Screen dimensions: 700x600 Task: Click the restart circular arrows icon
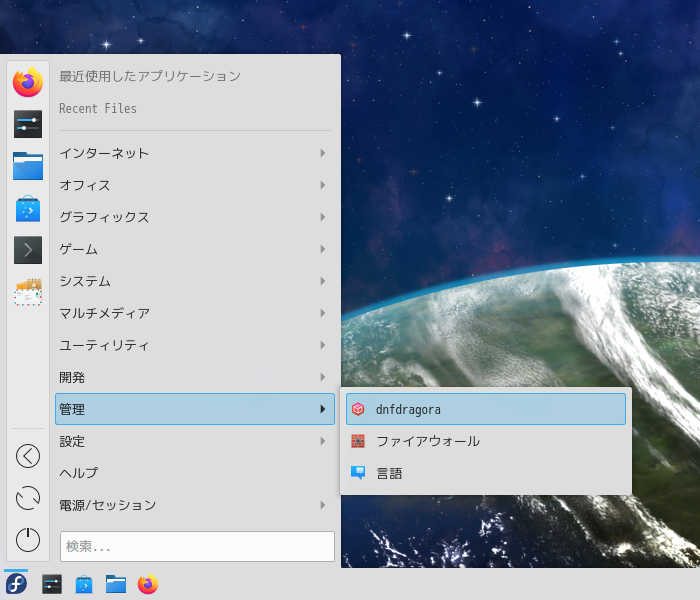(x=28, y=498)
